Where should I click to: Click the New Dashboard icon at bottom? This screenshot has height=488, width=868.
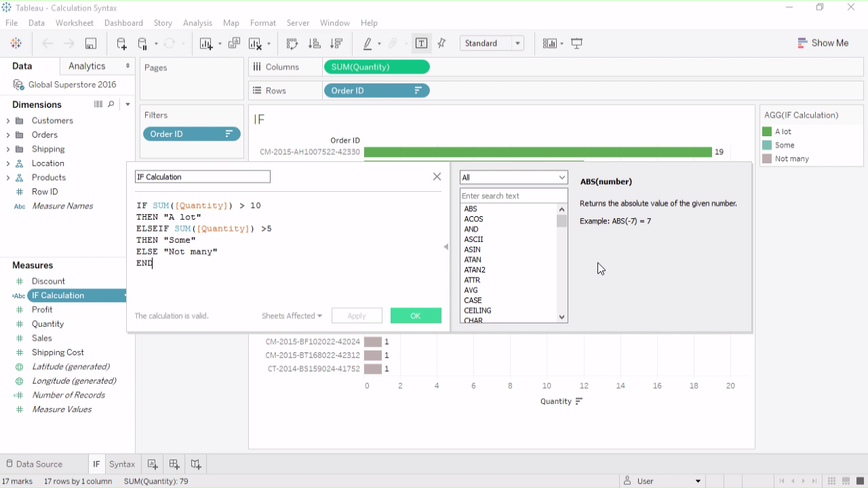(174, 464)
